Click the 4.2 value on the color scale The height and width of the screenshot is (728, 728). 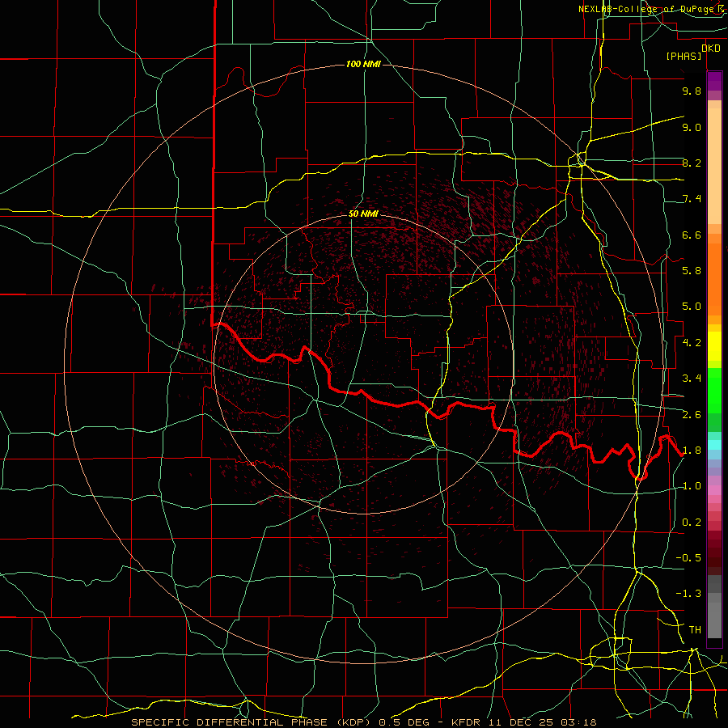[692, 343]
